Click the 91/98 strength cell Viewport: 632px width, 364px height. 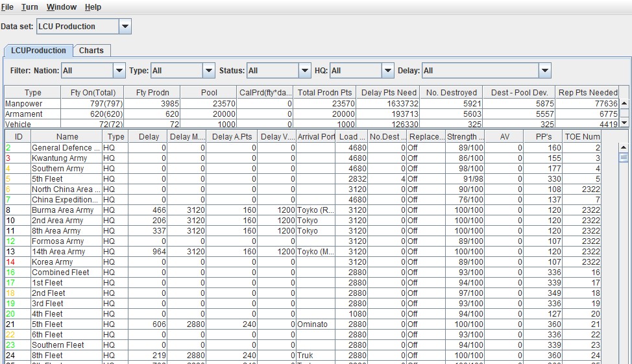465,179
